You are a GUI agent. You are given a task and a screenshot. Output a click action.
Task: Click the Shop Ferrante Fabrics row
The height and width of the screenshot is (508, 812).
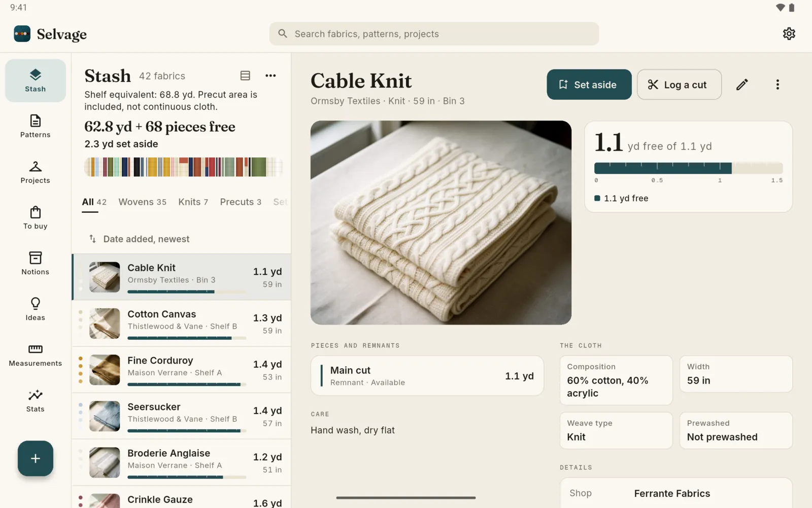[x=676, y=493]
